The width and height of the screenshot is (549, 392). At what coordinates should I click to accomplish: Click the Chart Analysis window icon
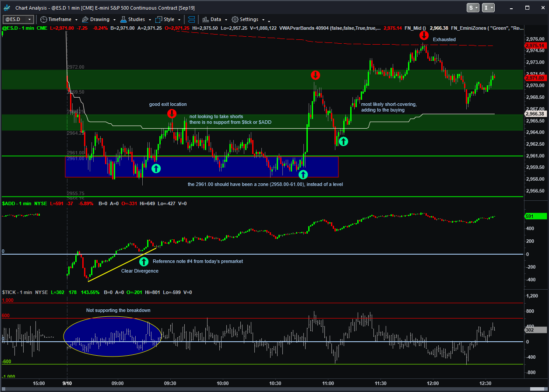[7, 8]
